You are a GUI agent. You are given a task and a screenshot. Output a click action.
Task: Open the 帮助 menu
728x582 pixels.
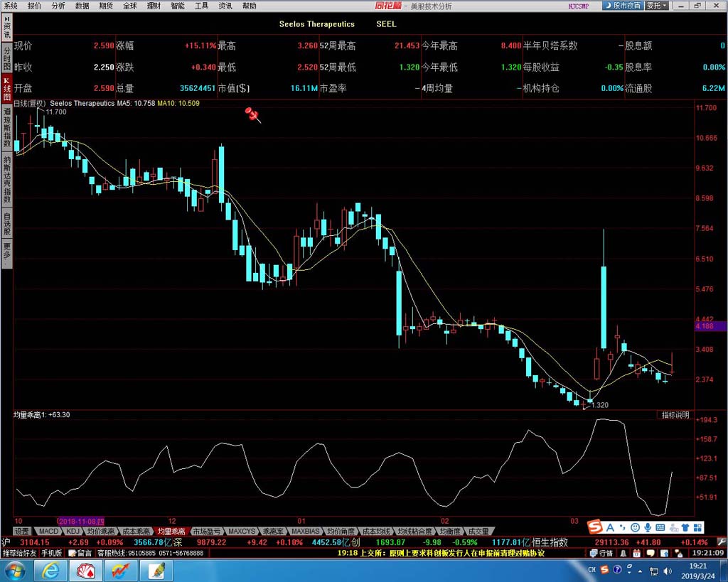click(x=250, y=6)
